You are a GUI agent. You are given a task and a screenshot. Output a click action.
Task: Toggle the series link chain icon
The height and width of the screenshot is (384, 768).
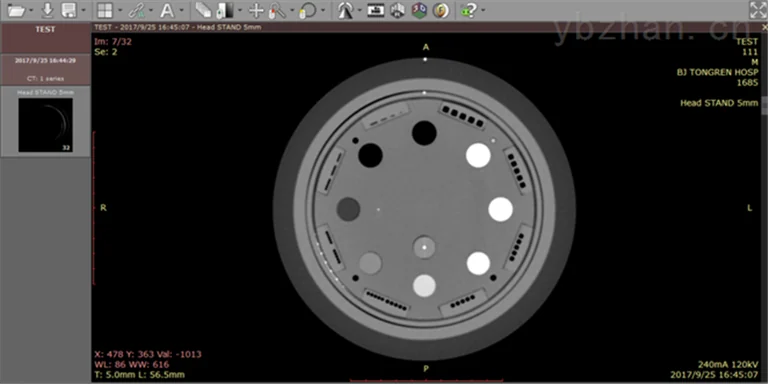(x=136, y=10)
